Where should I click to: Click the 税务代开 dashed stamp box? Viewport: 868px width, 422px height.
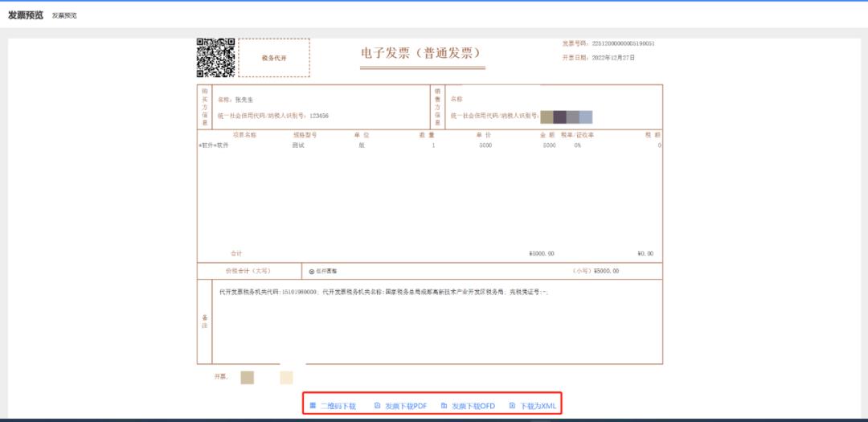point(274,59)
